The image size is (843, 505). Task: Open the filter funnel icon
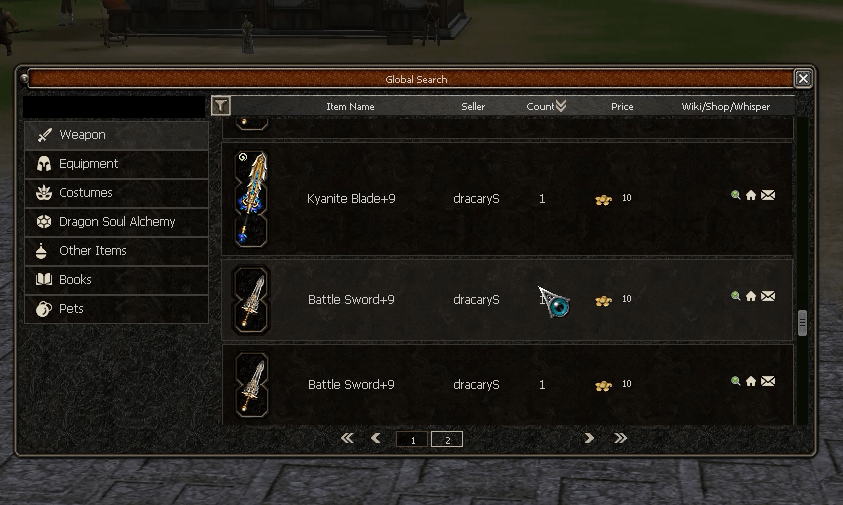[x=220, y=105]
